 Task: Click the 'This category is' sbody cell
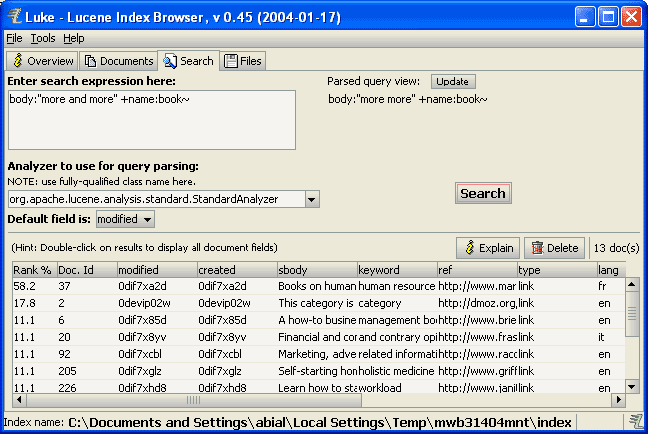[x=317, y=303]
